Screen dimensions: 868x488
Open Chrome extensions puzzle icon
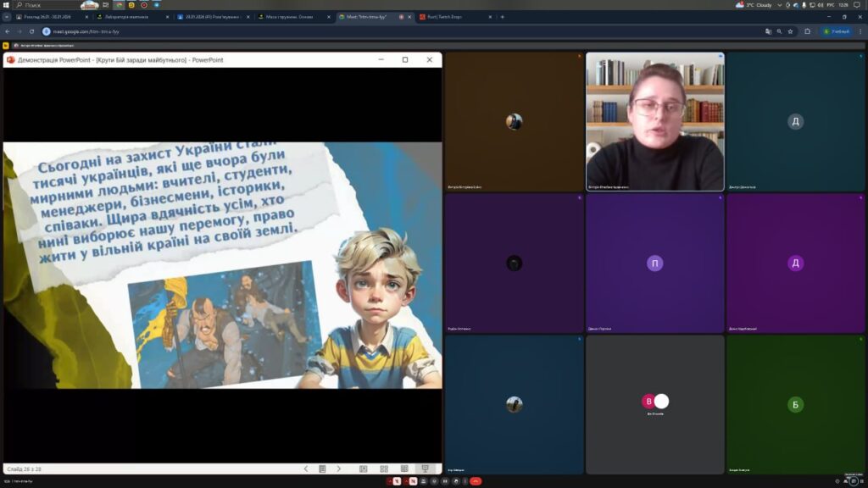click(807, 31)
